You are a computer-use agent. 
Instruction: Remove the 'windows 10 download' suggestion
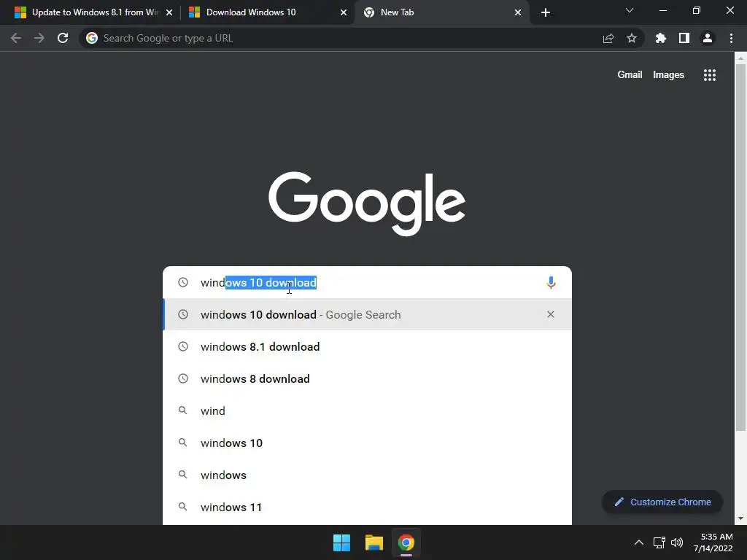click(551, 314)
